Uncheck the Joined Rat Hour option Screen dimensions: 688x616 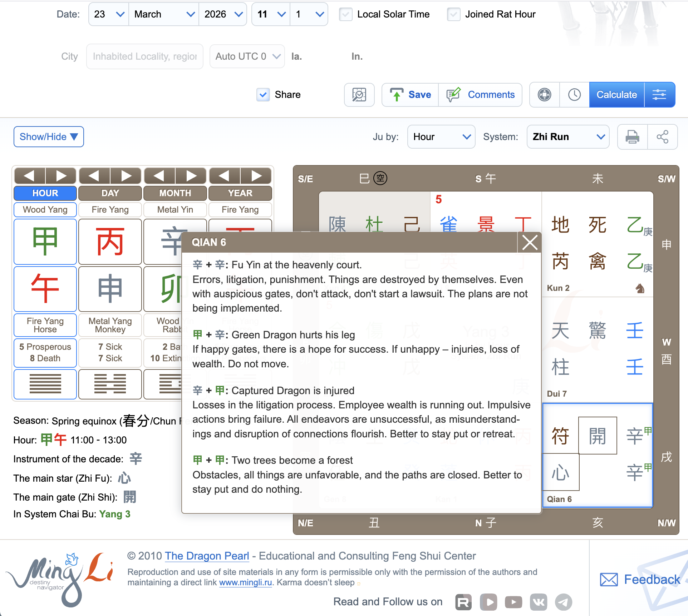point(454,14)
